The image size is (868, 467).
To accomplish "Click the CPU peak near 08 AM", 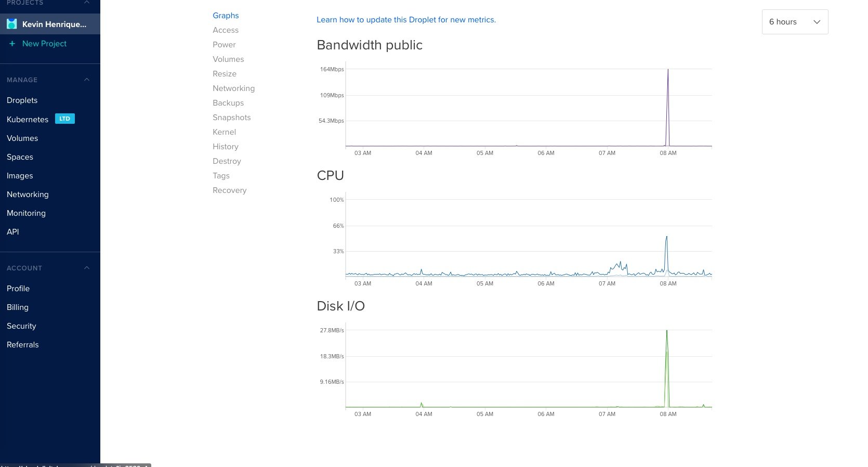I will coord(666,238).
